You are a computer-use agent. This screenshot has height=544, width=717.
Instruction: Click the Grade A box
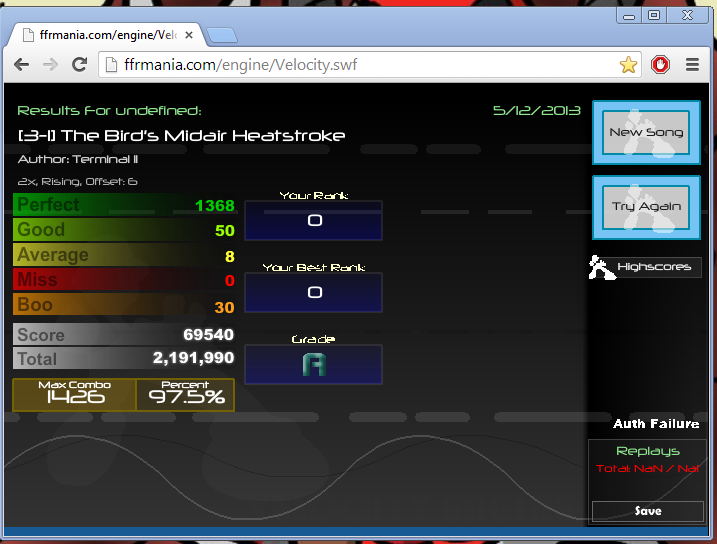[314, 364]
